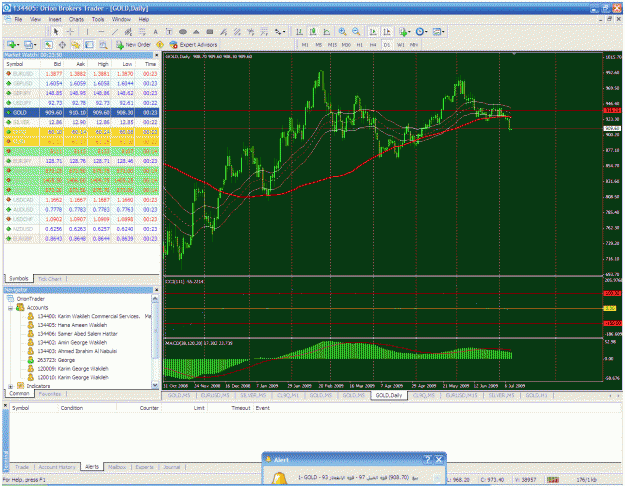The height and width of the screenshot is (486, 625).
Task: Open the Data Window icon
Action: point(62,45)
